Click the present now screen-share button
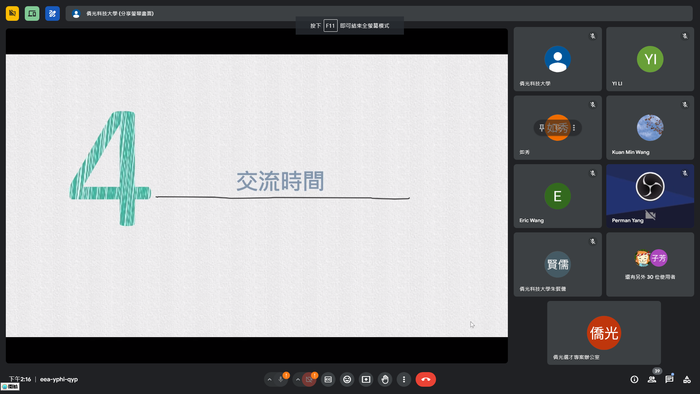The height and width of the screenshot is (394, 700). coord(366,379)
